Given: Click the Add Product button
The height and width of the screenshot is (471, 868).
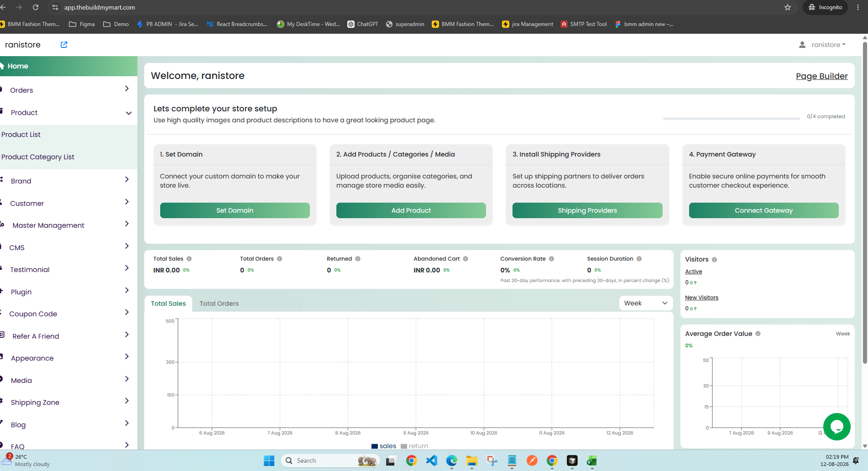Looking at the screenshot, I should [x=411, y=210].
